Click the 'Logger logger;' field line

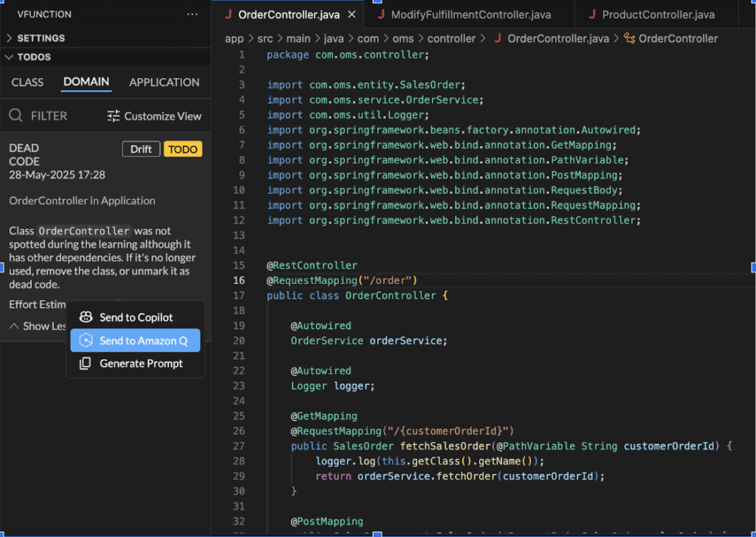click(x=333, y=386)
